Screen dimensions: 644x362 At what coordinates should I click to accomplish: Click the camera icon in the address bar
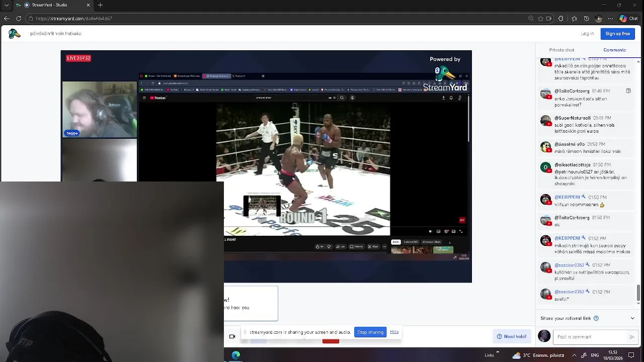pos(549,19)
